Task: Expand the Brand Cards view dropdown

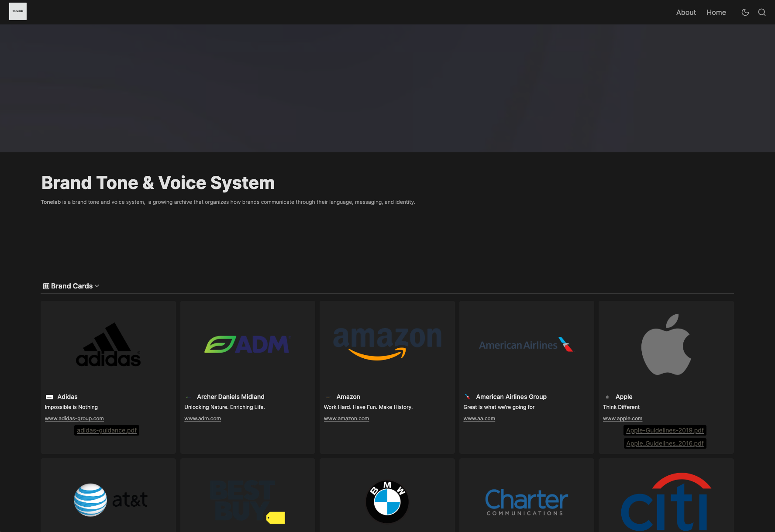Action: point(71,286)
